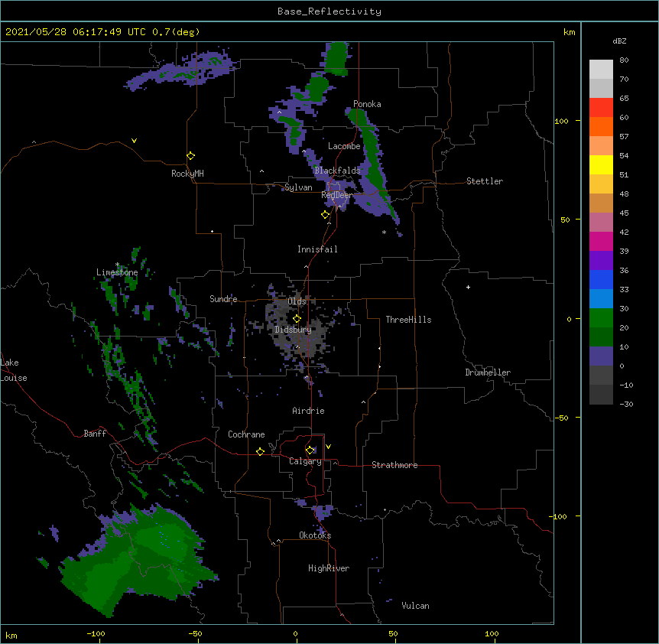The image size is (659, 644).
Task: Select the HighRiver city label
Action: click(x=329, y=568)
